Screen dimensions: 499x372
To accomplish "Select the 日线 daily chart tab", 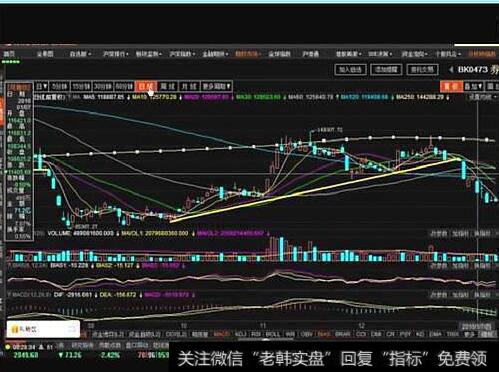I will 146,86.
